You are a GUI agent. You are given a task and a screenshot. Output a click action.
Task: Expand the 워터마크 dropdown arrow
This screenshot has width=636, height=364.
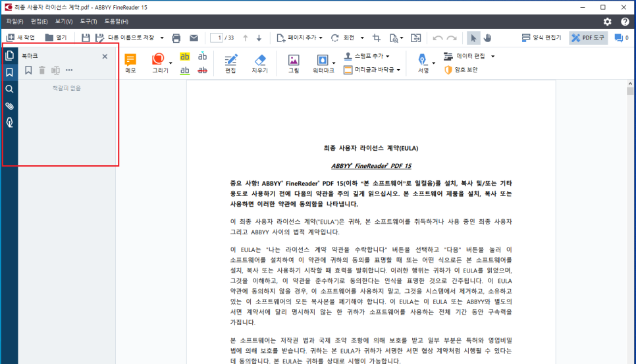pos(334,63)
